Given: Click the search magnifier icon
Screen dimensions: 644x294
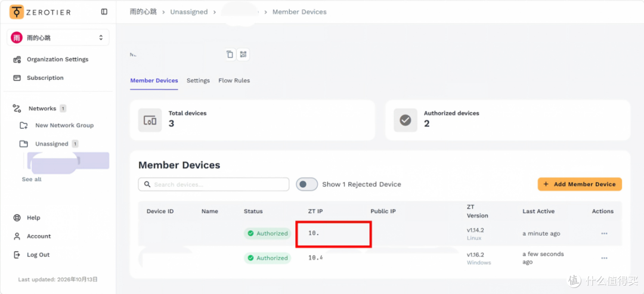Looking at the screenshot, I should click(x=147, y=184).
